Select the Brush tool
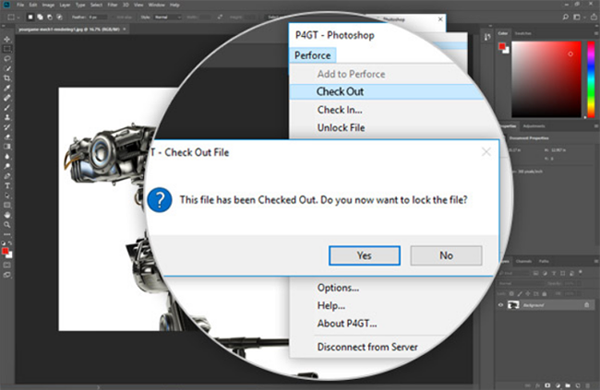 7,108
